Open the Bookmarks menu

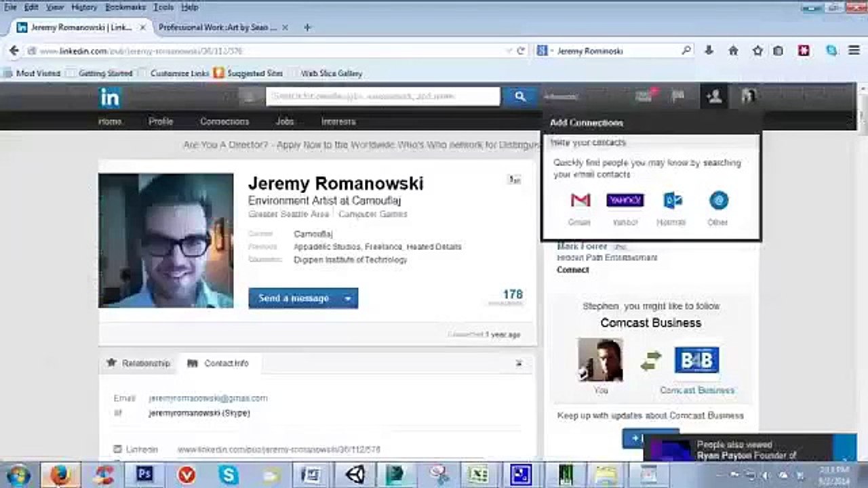click(125, 7)
